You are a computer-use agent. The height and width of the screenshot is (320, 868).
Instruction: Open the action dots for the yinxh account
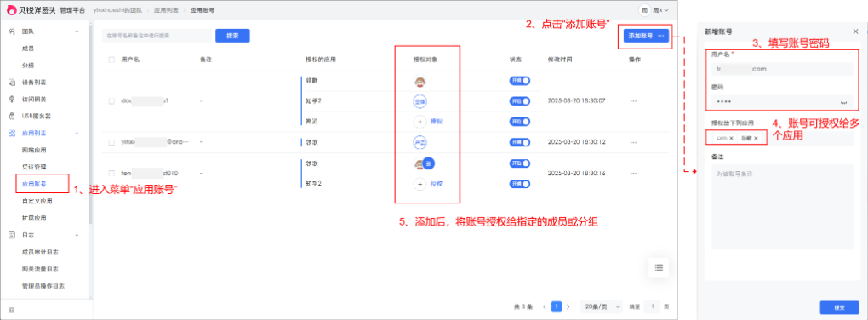click(633, 142)
